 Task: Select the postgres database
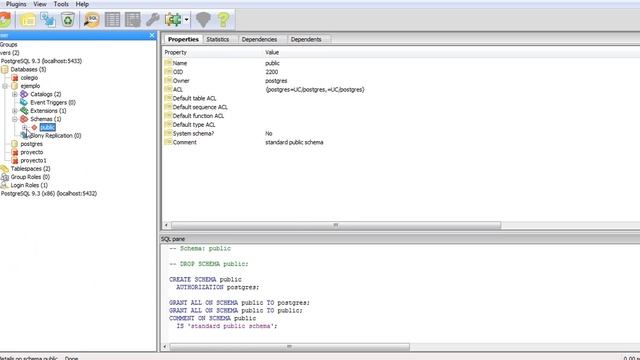[x=31, y=144]
